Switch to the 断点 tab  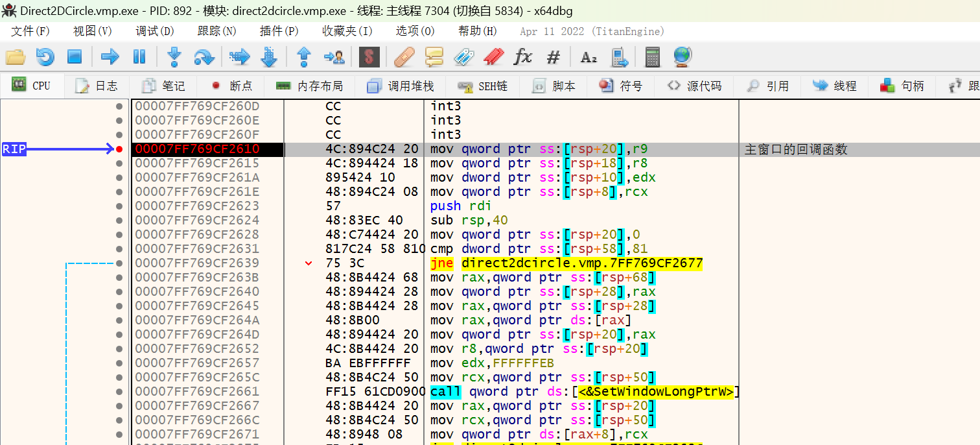coord(231,86)
